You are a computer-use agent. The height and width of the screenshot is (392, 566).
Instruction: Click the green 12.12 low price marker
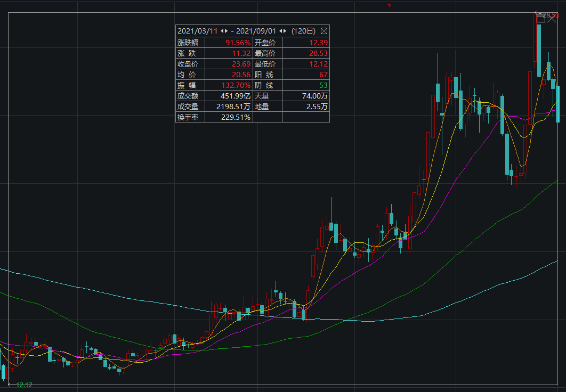[24, 385]
